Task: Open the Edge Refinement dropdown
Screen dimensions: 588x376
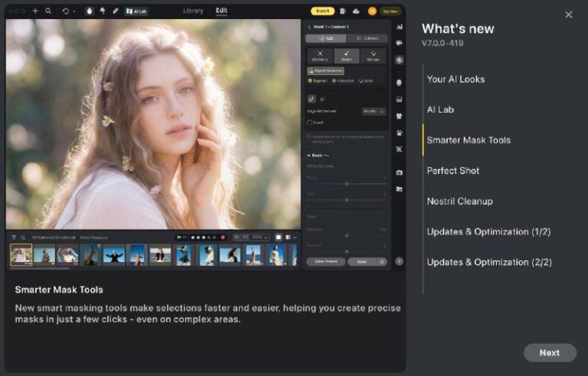Action: [374, 111]
